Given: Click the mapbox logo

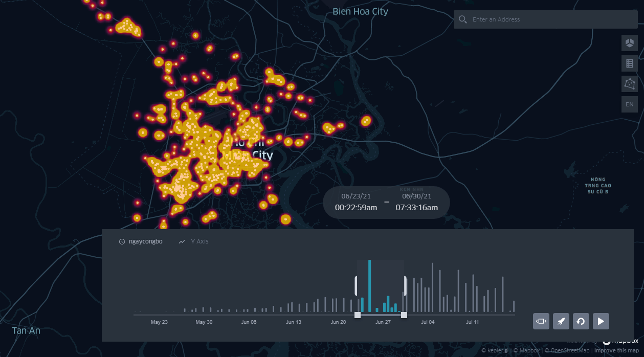Looking at the screenshot, I should 620,341.
